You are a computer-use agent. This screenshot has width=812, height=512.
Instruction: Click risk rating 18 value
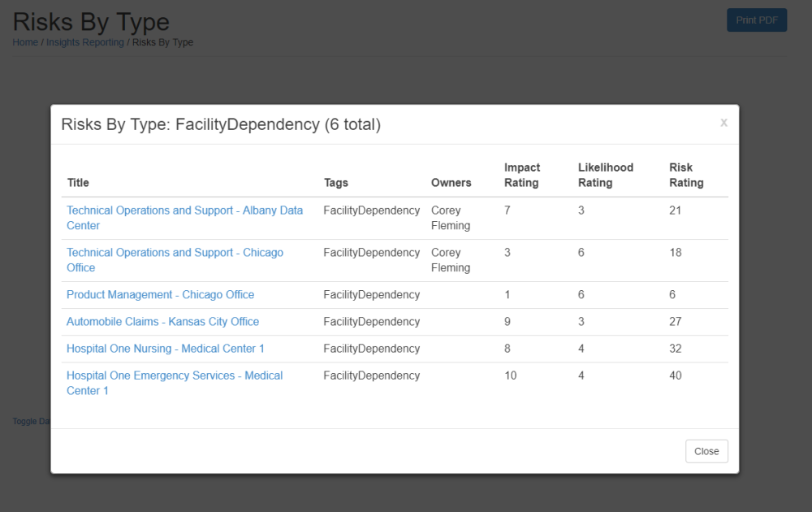676,253
